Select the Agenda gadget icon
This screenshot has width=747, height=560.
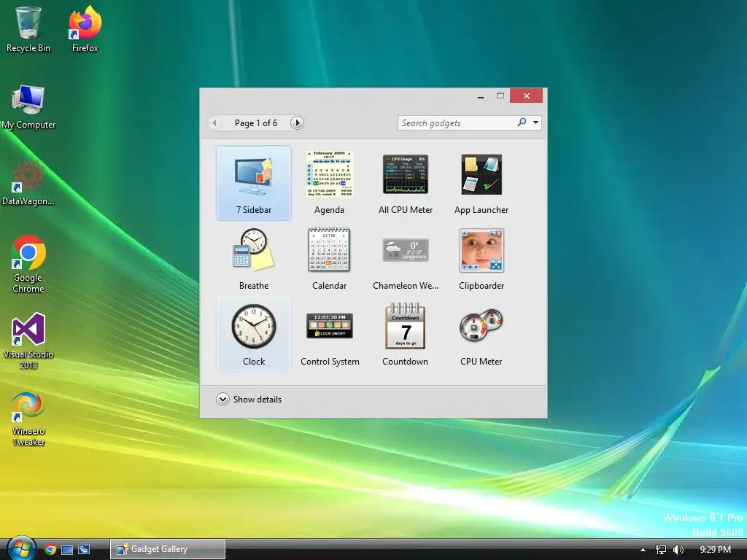(329, 174)
